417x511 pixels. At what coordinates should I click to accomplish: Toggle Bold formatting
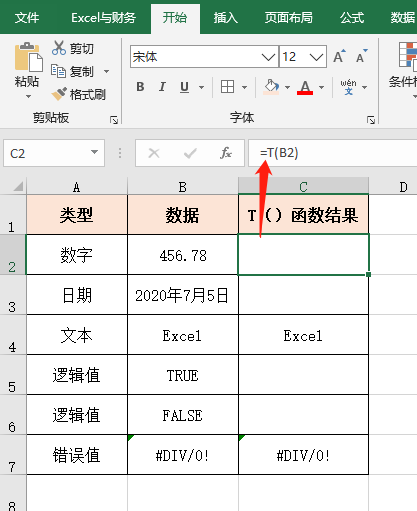(140, 87)
